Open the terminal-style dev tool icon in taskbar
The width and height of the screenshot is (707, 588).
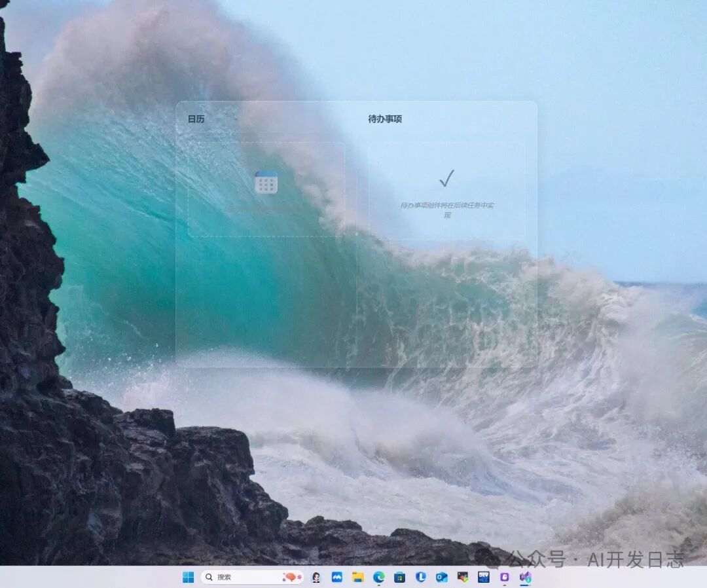point(463,576)
